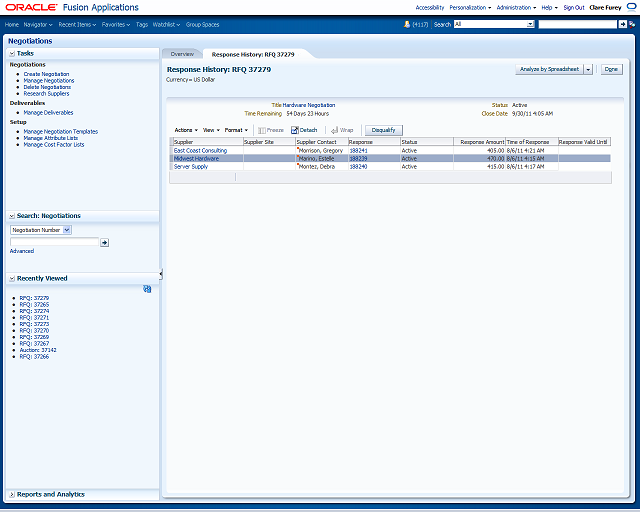Collapse the Tasks panel

coord(12,53)
